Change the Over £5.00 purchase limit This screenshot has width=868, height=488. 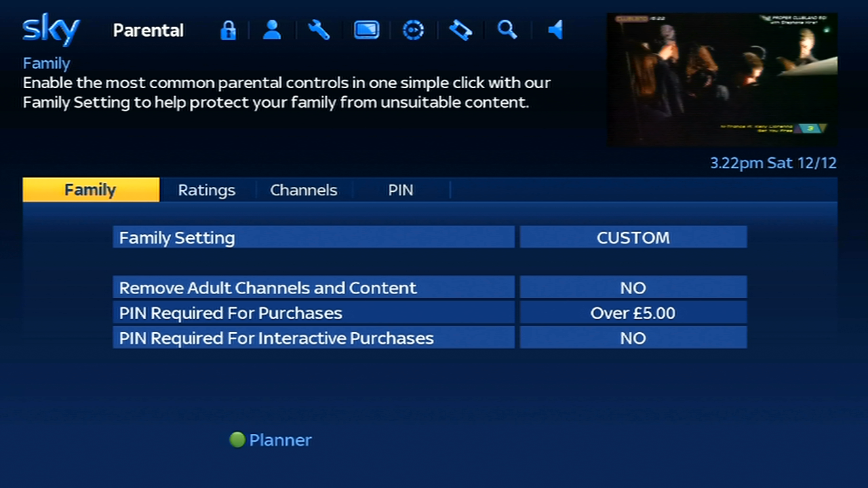click(633, 313)
